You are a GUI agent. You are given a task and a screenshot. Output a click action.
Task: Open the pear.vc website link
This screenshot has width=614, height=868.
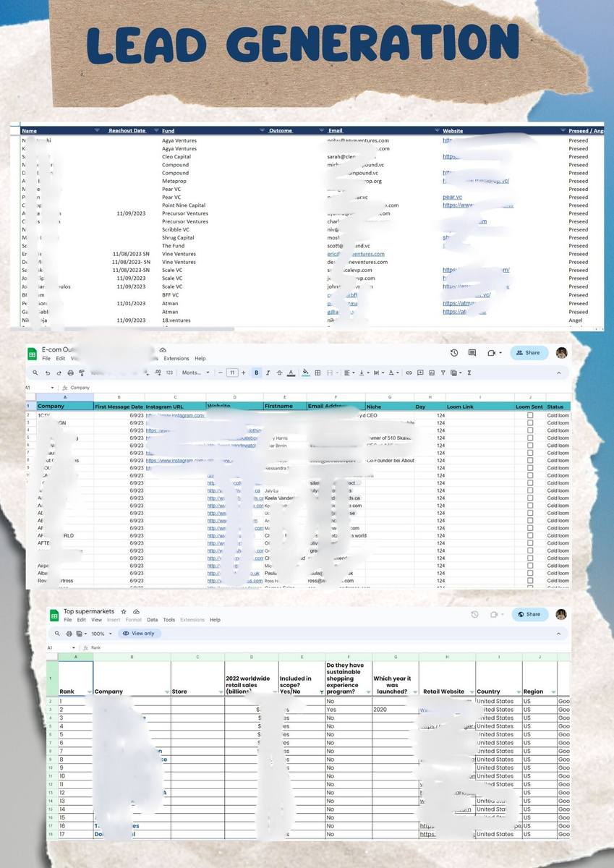click(453, 197)
